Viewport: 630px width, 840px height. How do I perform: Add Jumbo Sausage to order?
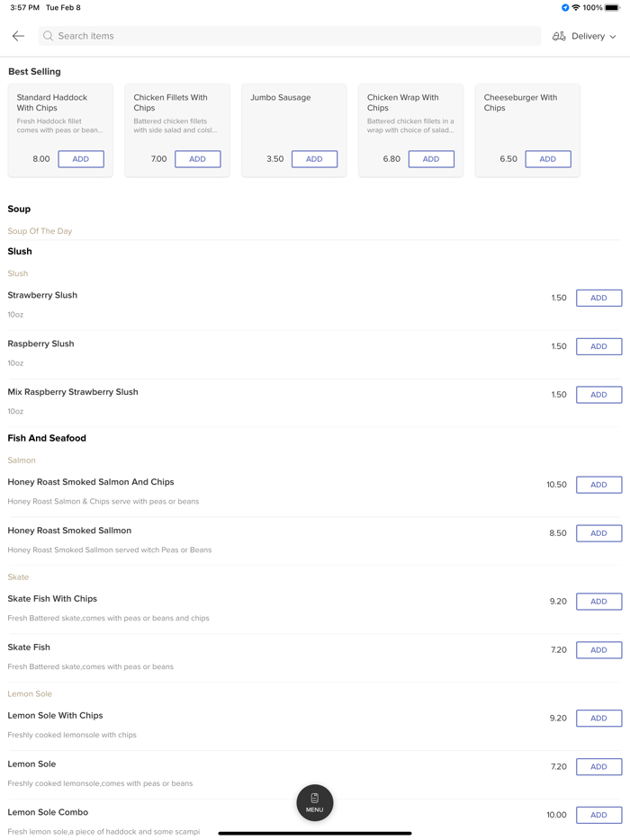point(314,159)
